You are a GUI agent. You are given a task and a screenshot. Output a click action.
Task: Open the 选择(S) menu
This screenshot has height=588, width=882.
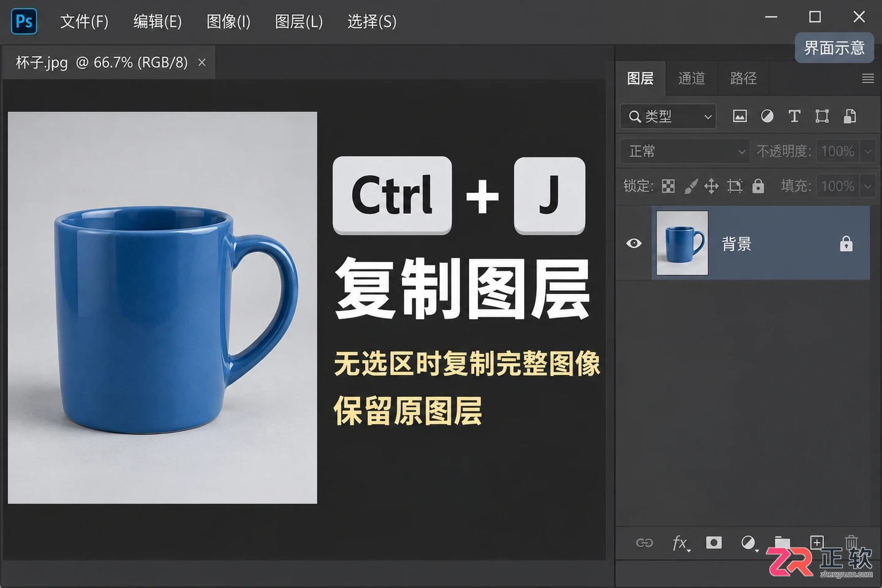tap(372, 22)
